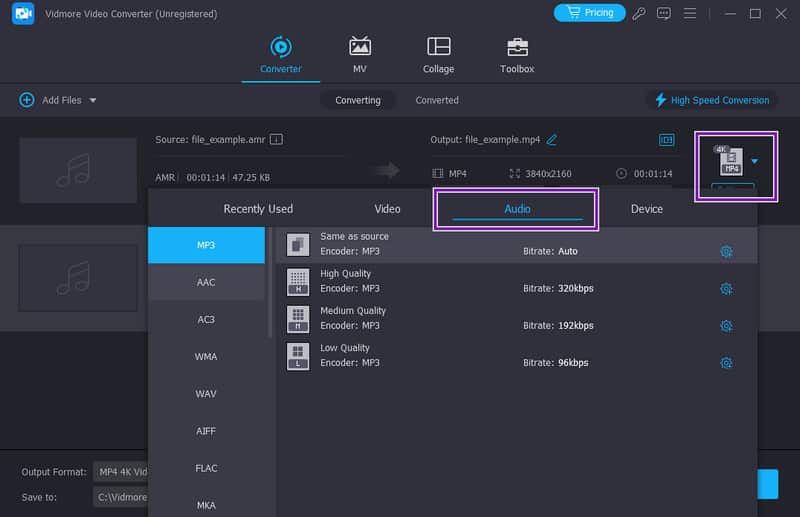
Task: Toggle High Speed Conversion
Action: [x=712, y=100]
